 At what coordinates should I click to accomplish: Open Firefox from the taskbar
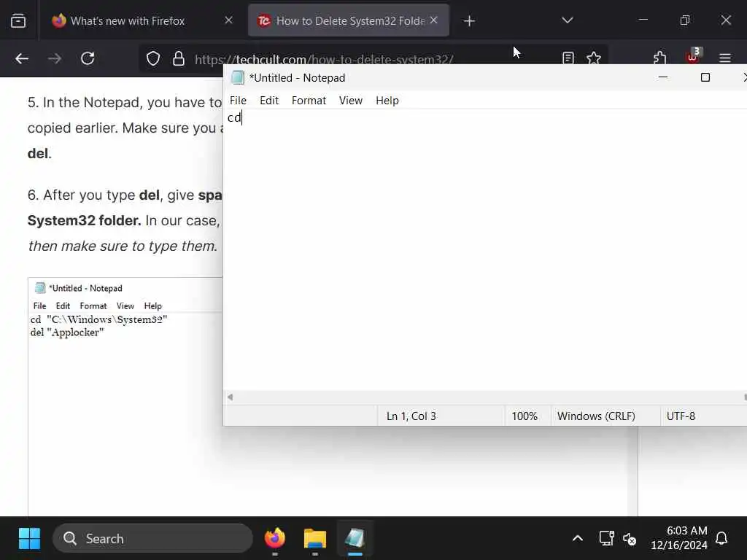(x=275, y=539)
